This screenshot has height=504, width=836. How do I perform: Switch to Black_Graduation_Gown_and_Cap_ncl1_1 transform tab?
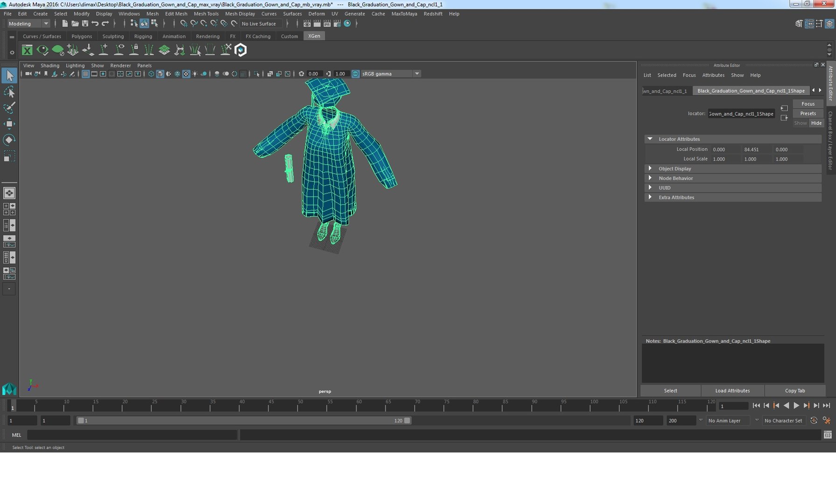pos(666,91)
